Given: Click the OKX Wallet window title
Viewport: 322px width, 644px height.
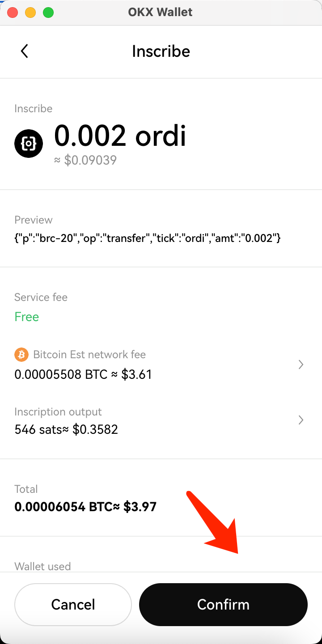Looking at the screenshot, I should [x=160, y=12].
